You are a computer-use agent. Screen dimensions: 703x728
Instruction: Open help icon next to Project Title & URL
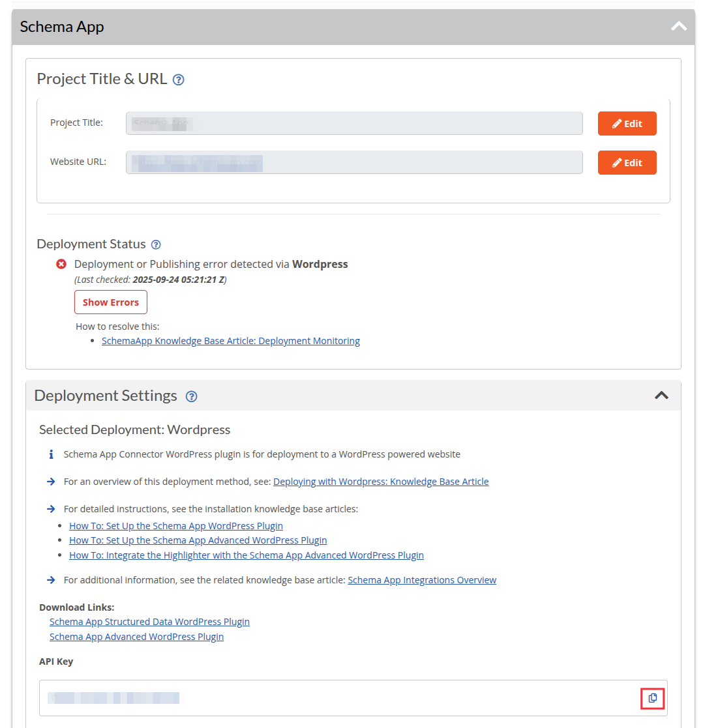[179, 80]
